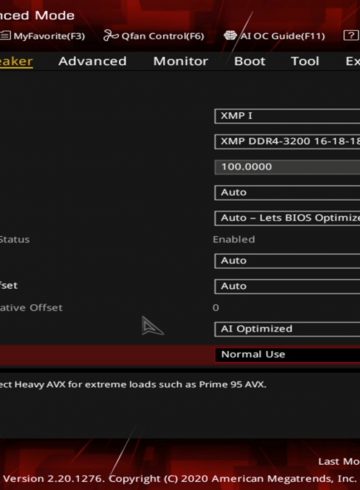Open the XMP DDR4-3200 16-18-18 dropdown

[x=287, y=142]
